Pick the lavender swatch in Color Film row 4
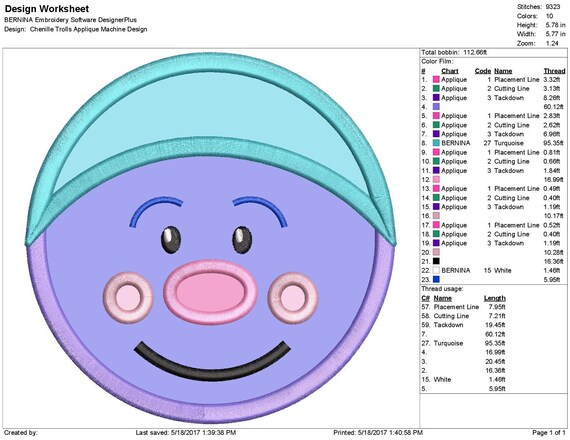The height and width of the screenshot is (440, 570). click(x=436, y=107)
